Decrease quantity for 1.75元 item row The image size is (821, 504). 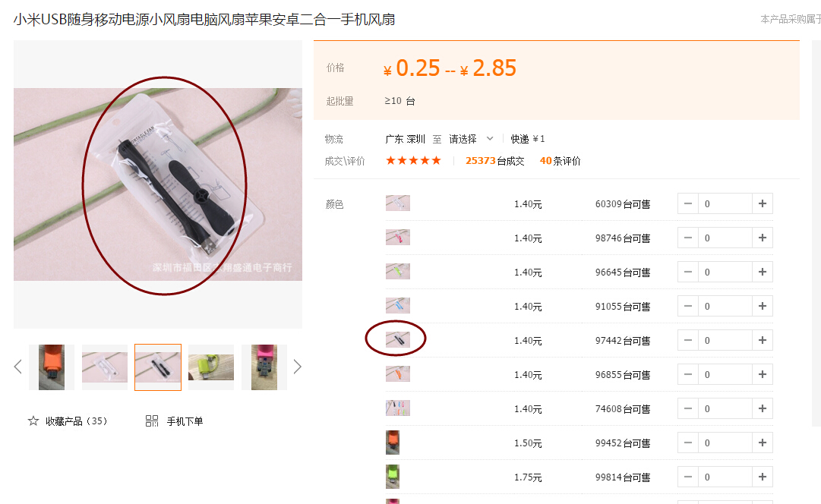click(688, 477)
